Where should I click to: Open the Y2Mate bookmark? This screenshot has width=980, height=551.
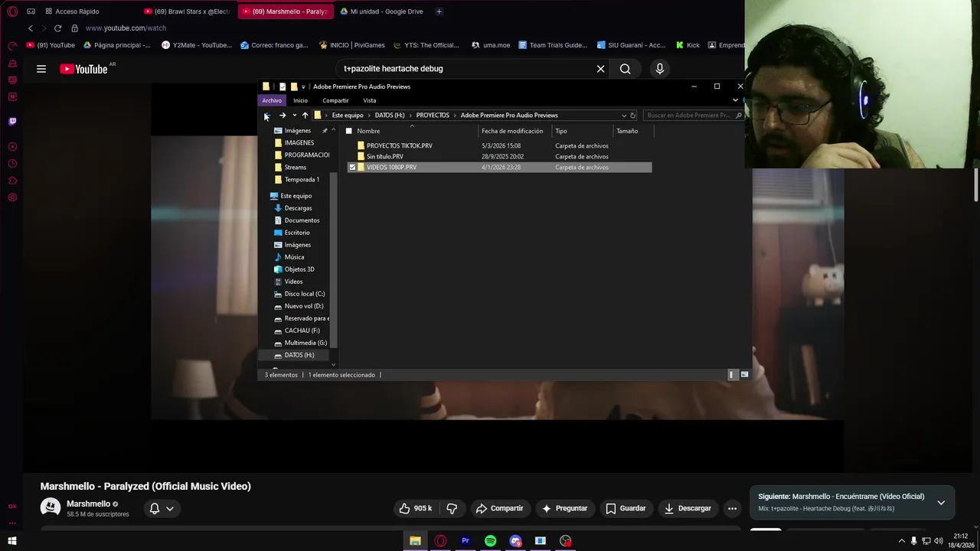tap(196, 45)
